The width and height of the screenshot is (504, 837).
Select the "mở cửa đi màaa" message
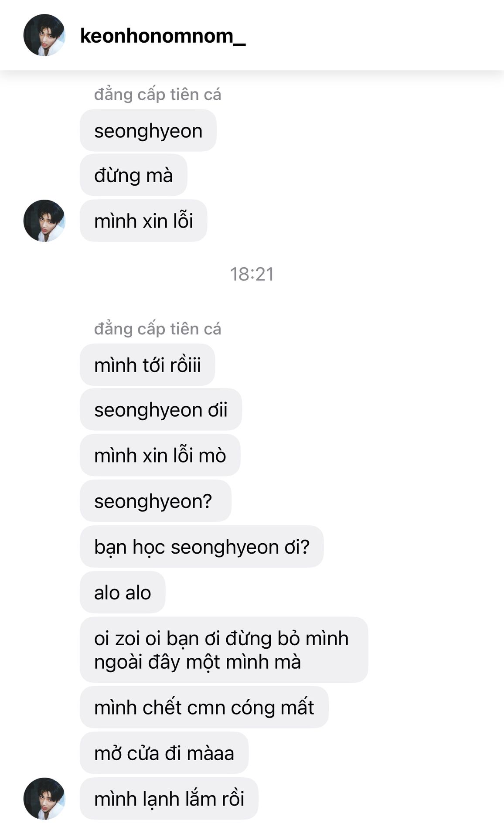tap(164, 753)
